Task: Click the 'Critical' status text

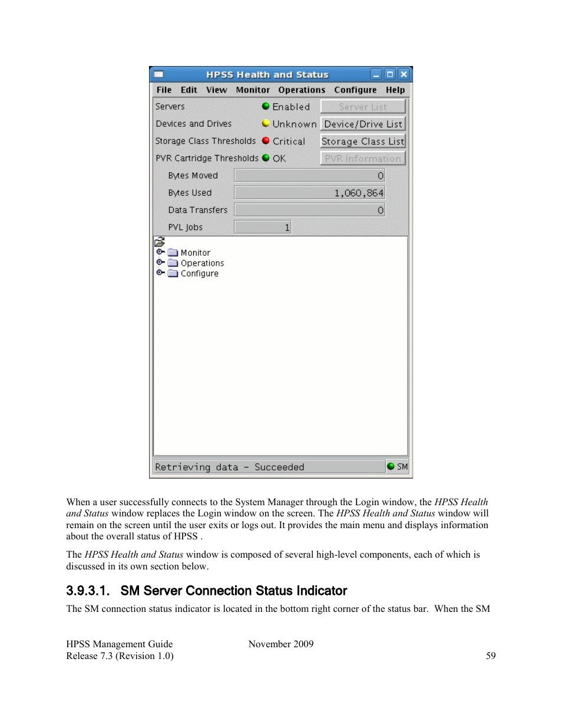Action: 289,141
